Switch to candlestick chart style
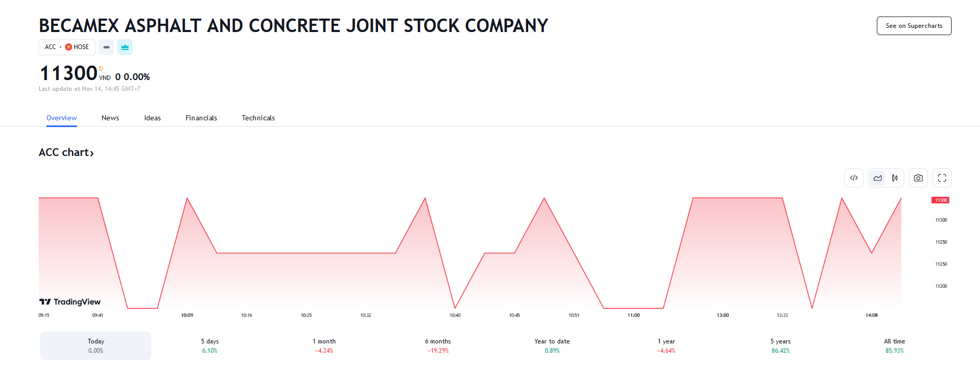This screenshot has height=377, width=980. (895, 178)
